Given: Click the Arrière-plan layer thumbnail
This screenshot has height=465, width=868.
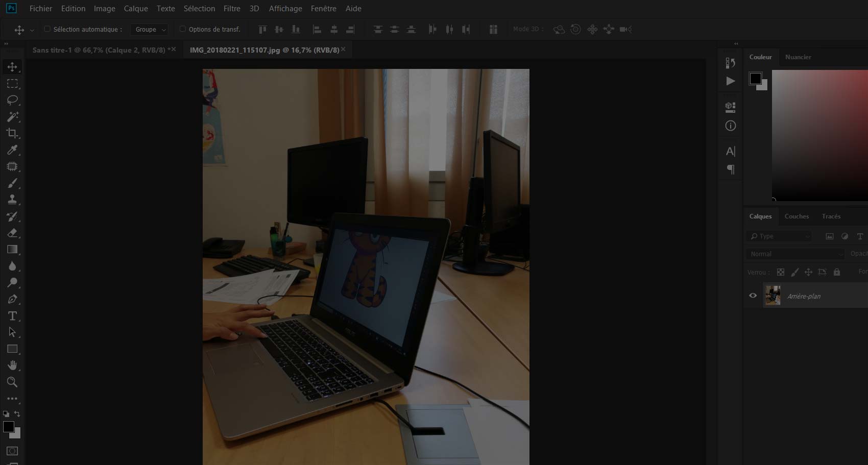Looking at the screenshot, I should point(773,296).
